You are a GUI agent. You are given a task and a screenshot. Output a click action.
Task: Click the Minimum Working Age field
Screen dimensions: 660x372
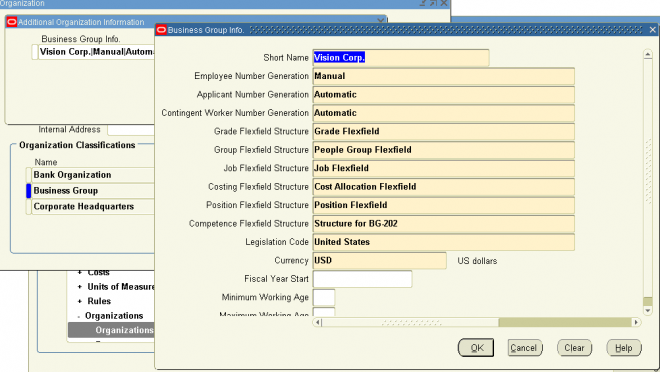click(x=324, y=298)
